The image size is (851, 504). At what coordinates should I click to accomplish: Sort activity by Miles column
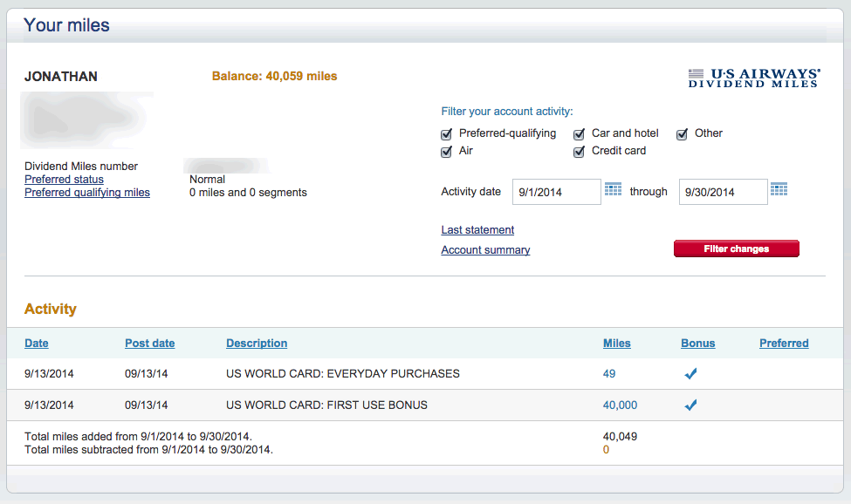pyautogui.click(x=617, y=343)
